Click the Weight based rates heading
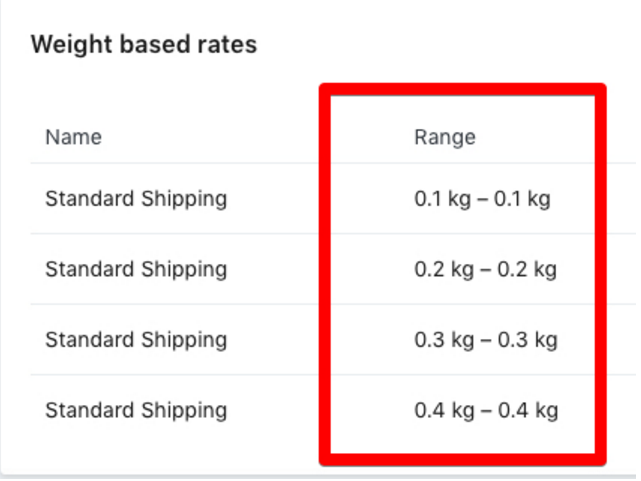Image resolution: width=641 pixels, height=481 pixels. pyautogui.click(x=144, y=45)
